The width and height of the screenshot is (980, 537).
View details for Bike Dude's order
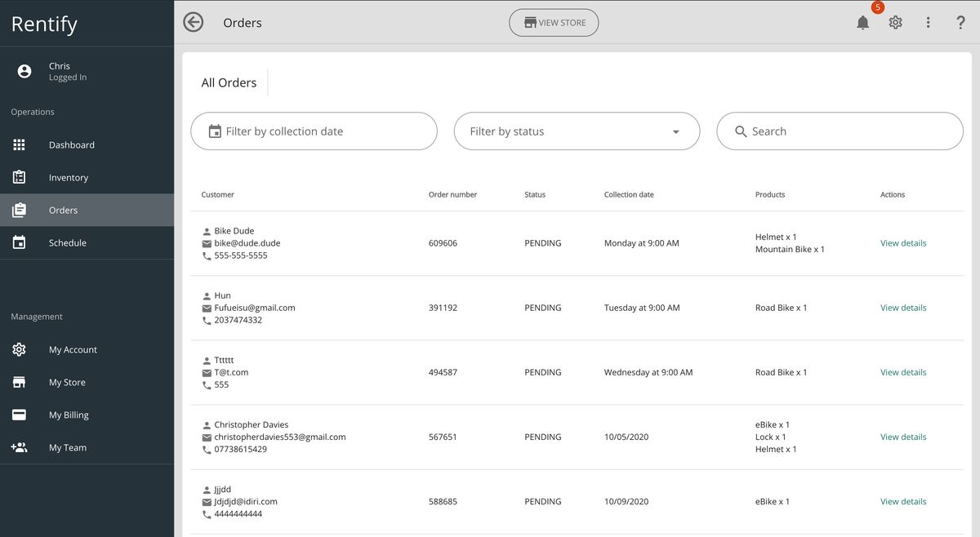902,242
